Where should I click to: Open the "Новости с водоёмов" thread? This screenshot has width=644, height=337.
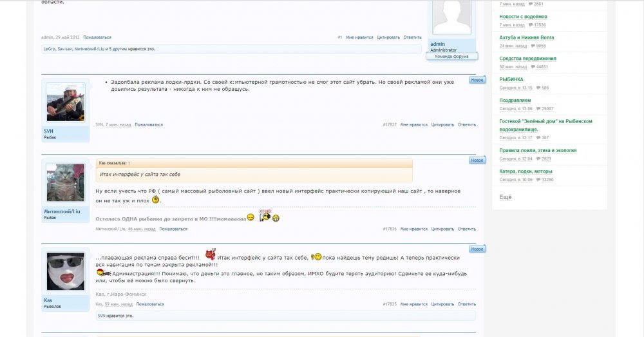[523, 17]
